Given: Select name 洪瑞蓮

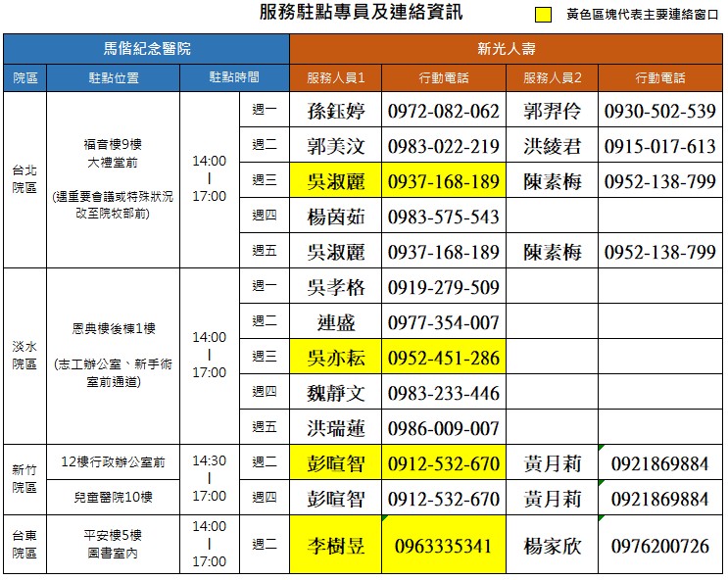Looking at the screenshot, I should click(336, 428).
